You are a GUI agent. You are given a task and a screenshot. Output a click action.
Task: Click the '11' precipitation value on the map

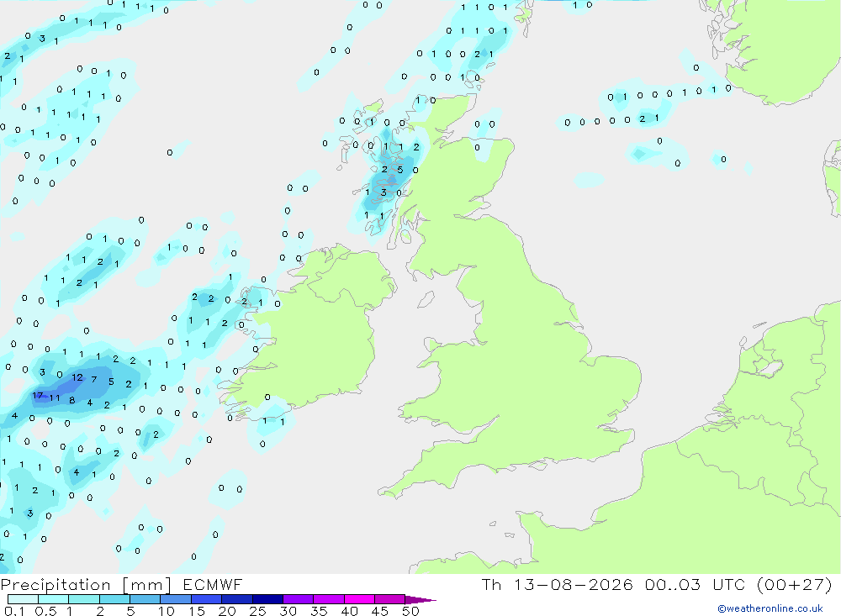54,398
